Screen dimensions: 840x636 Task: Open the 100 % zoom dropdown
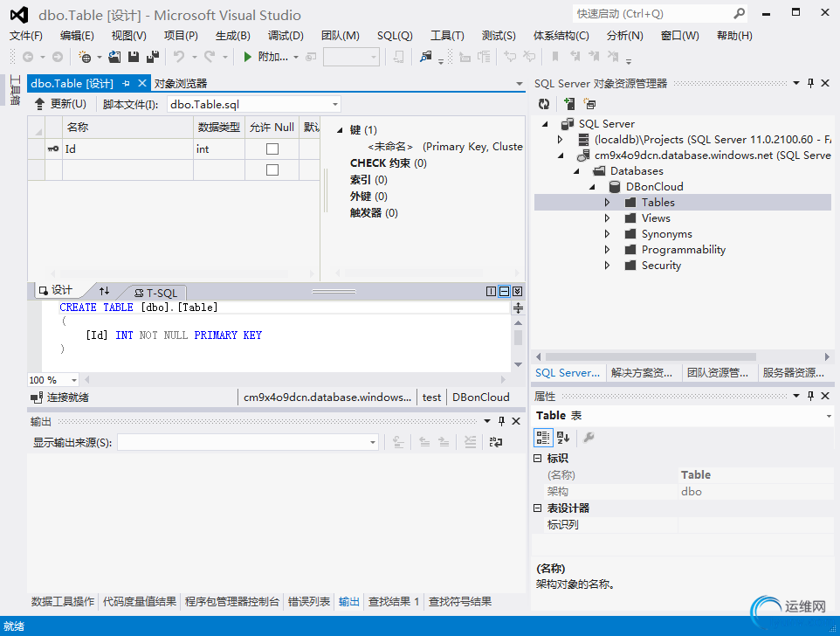click(74, 380)
